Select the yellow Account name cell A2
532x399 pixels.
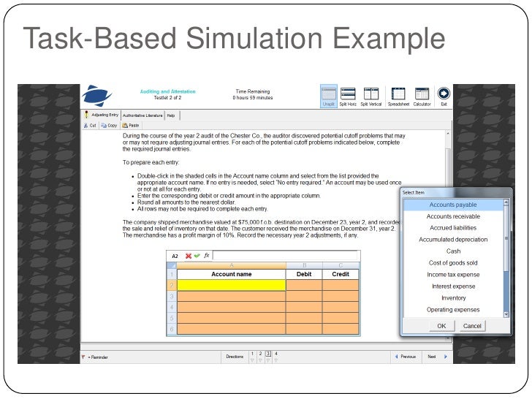(232, 285)
